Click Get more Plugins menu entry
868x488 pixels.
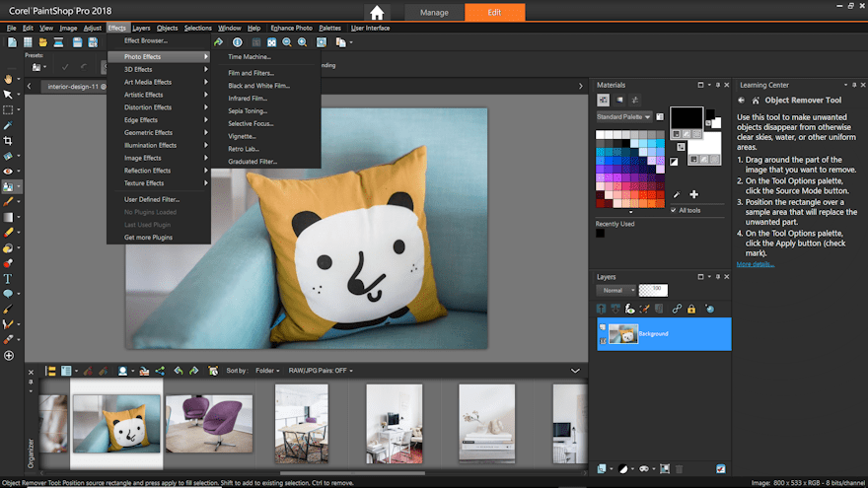(148, 238)
